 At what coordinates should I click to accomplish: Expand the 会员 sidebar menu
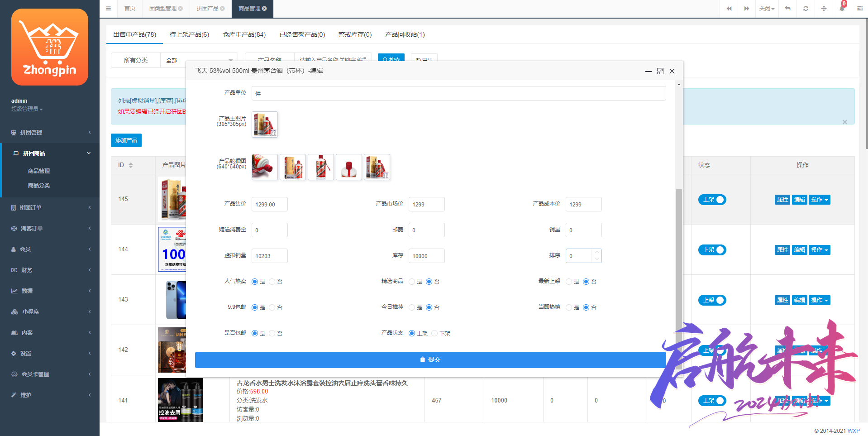click(x=50, y=249)
